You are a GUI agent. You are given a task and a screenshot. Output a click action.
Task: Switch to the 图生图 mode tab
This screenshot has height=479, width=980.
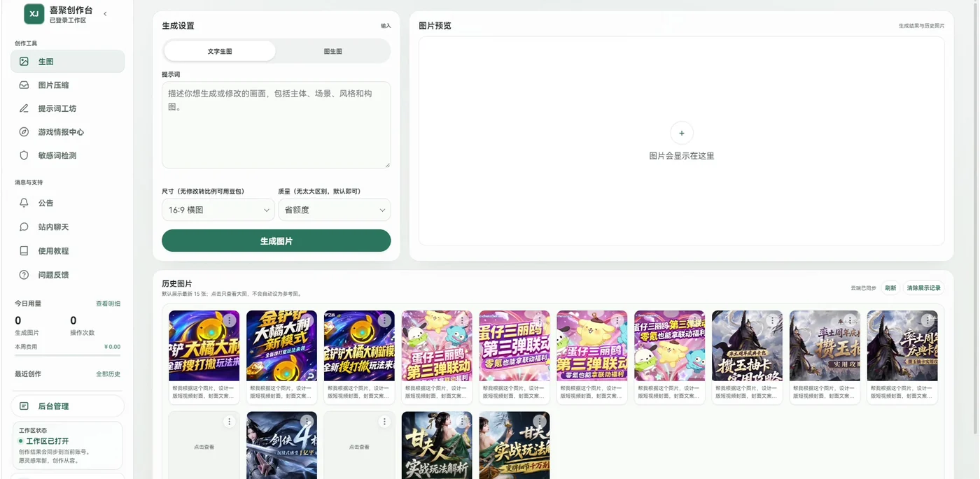coord(332,51)
